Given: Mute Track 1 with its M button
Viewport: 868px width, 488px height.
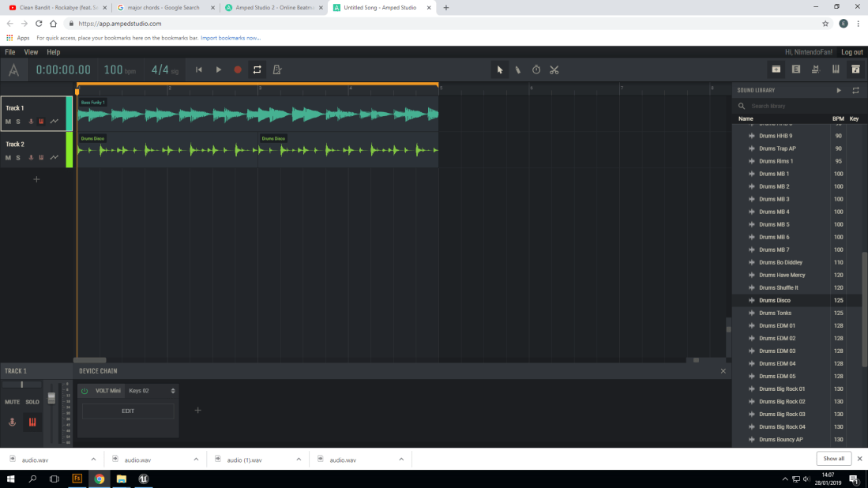Looking at the screenshot, I should 8,122.
